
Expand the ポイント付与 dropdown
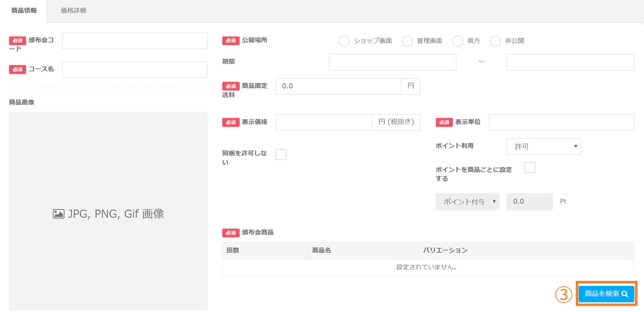point(467,202)
